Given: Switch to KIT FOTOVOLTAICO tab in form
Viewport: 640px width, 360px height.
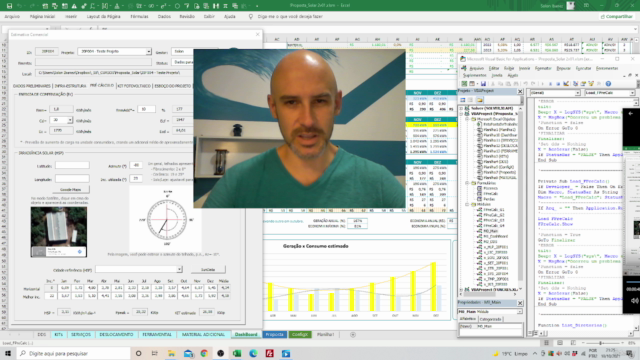Looking at the screenshot, I should click(134, 86).
